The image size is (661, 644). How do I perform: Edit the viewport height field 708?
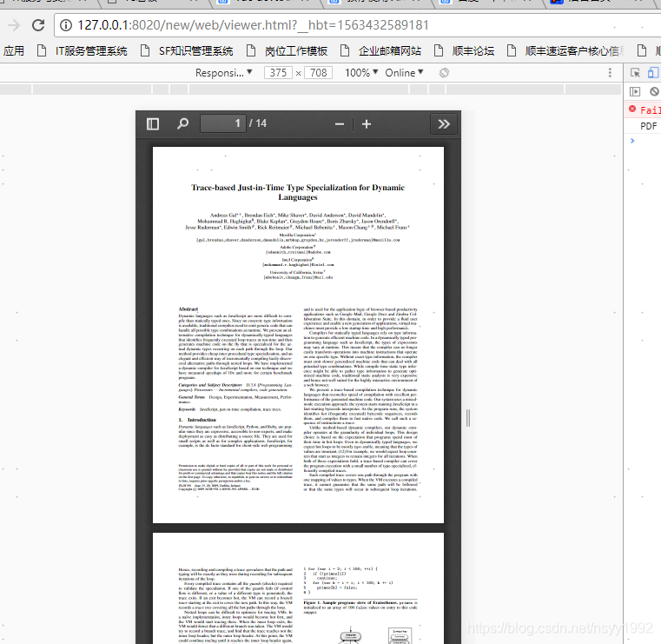(x=318, y=73)
